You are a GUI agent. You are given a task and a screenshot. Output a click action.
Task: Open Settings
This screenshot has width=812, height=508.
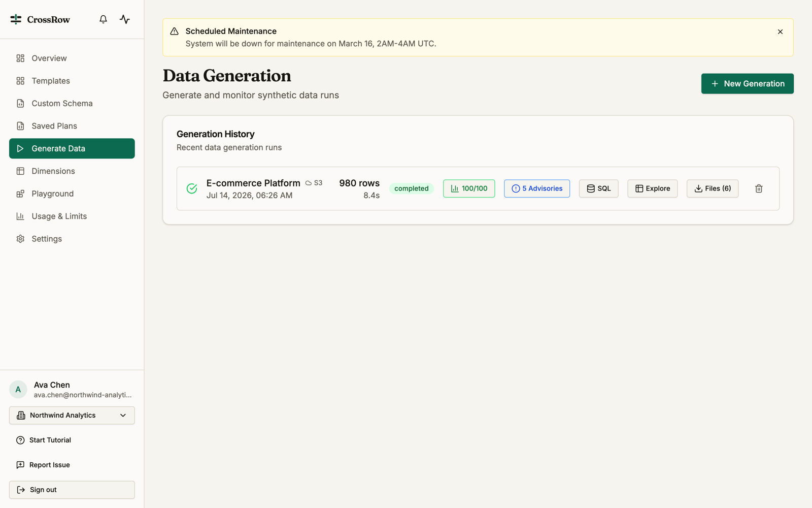[72, 239]
